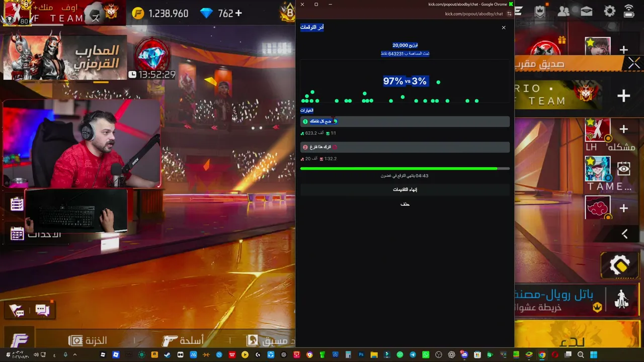The height and width of the screenshot is (362, 644).
Task: Click the kick.com/popout/abodby/chat address text
Action: pos(474,14)
